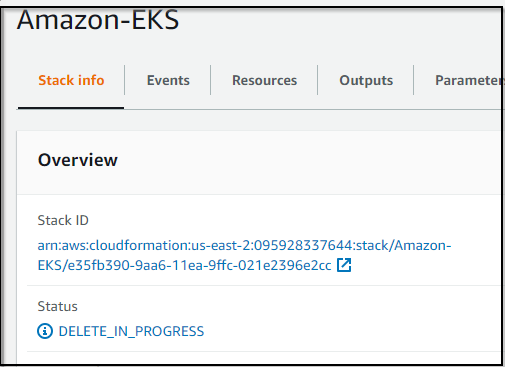Click the info icon beside DELETE_IN_PROGRESS
This screenshot has width=505, height=367.
coord(45,331)
